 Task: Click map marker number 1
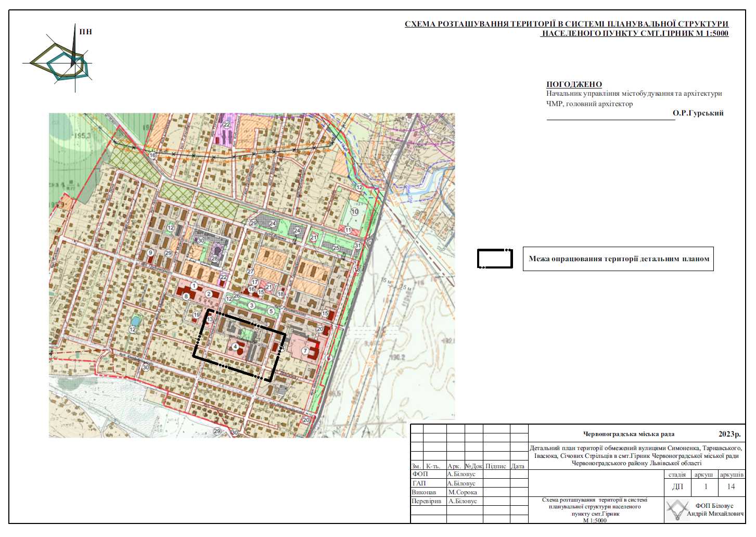(194, 286)
